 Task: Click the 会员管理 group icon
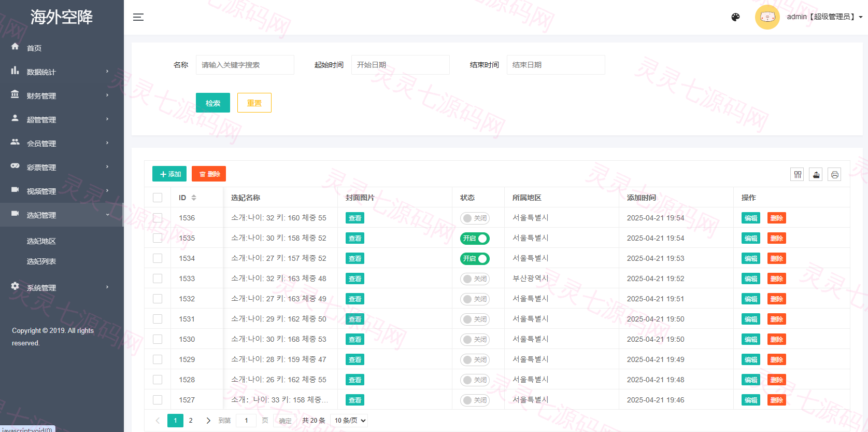pyautogui.click(x=15, y=142)
